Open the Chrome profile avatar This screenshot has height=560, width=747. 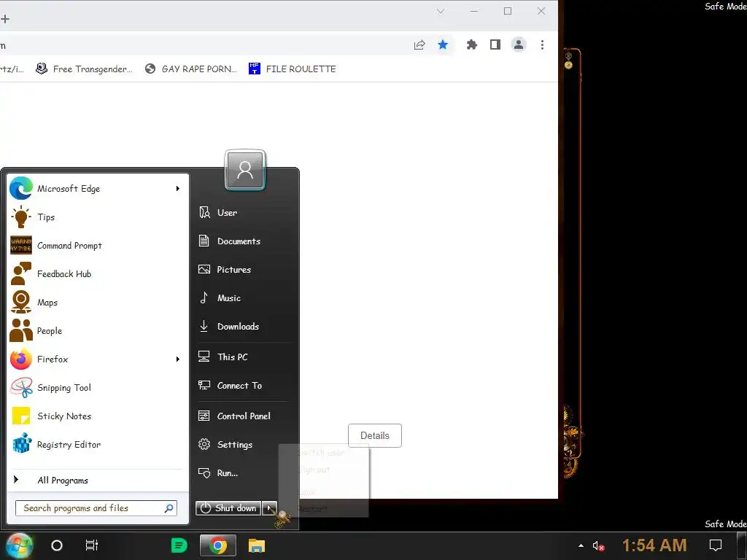pyautogui.click(x=519, y=44)
